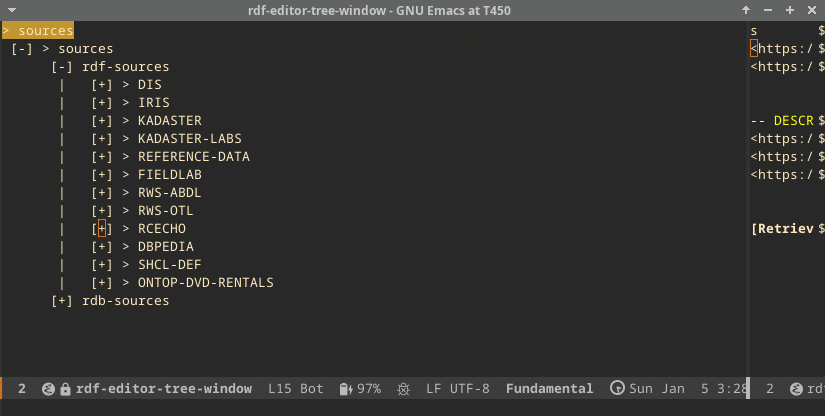Click the L15 Bot position indicator
The image size is (825, 416).
296,388
